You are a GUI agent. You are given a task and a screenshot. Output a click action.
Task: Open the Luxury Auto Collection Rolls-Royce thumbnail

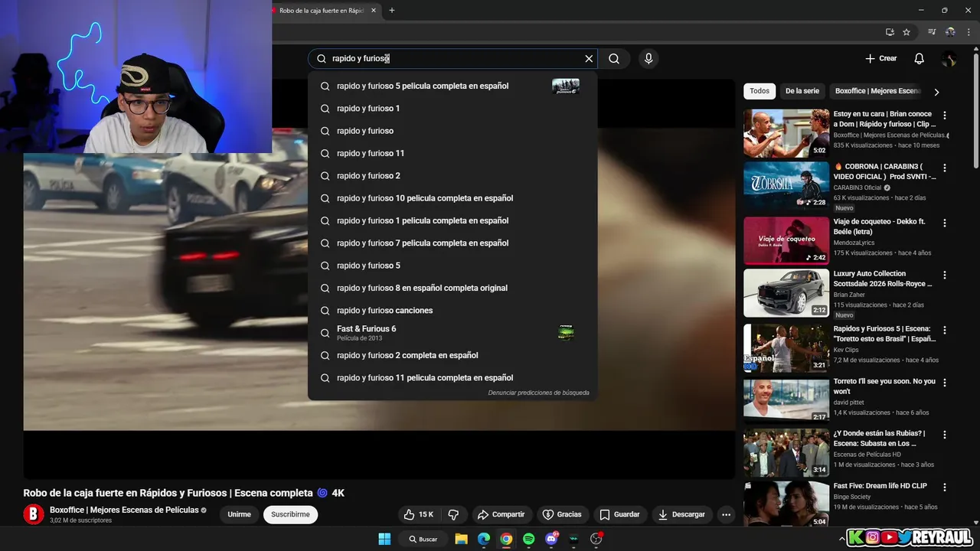click(x=786, y=292)
